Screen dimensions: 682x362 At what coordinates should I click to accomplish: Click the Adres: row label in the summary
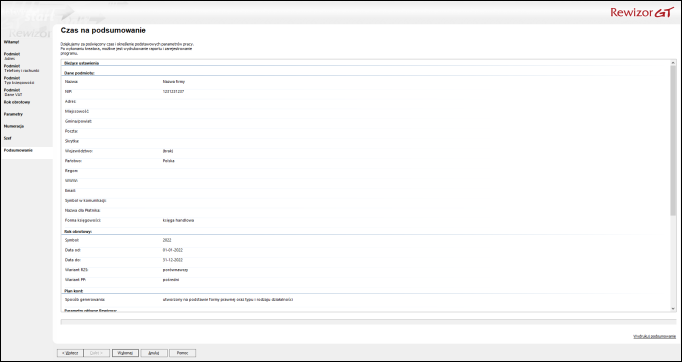tap(70, 101)
